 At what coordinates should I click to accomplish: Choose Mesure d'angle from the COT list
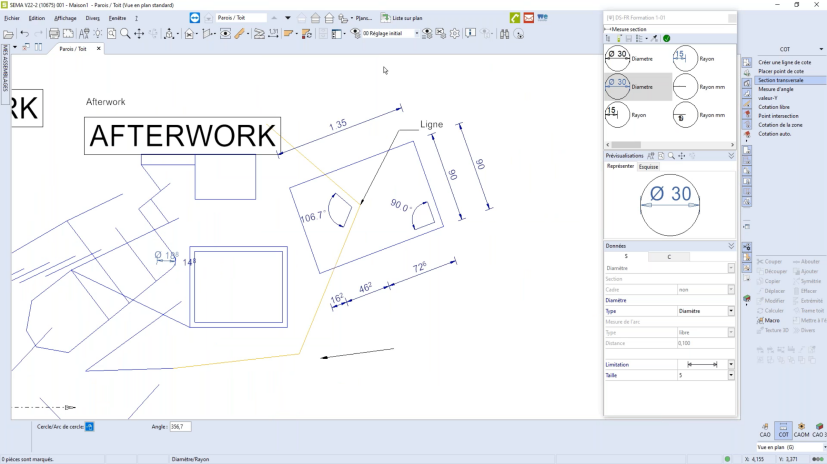(x=776, y=89)
